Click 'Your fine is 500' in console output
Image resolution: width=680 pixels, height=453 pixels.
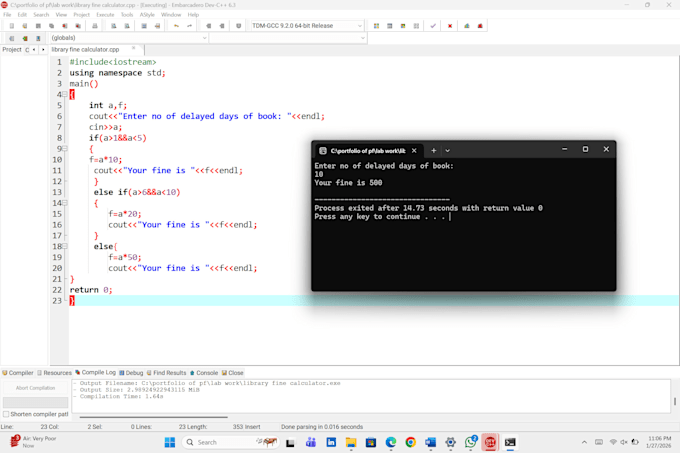(348, 183)
